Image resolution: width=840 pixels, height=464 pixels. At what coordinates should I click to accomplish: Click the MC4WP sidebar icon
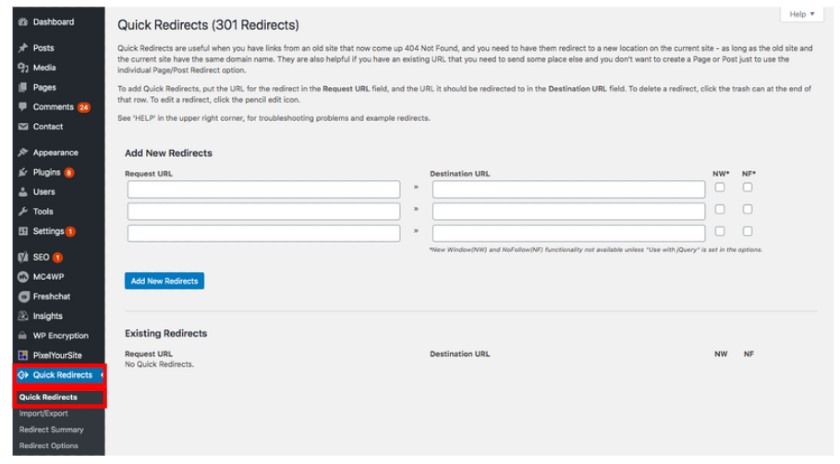click(x=22, y=276)
